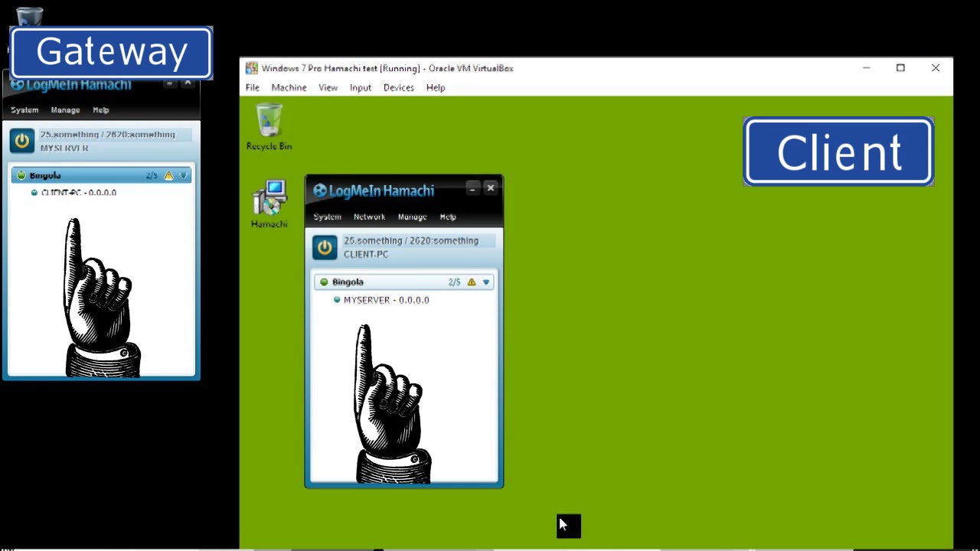
Task: Open the Manage menu in gateway Hamachi
Action: [x=65, y=110]
